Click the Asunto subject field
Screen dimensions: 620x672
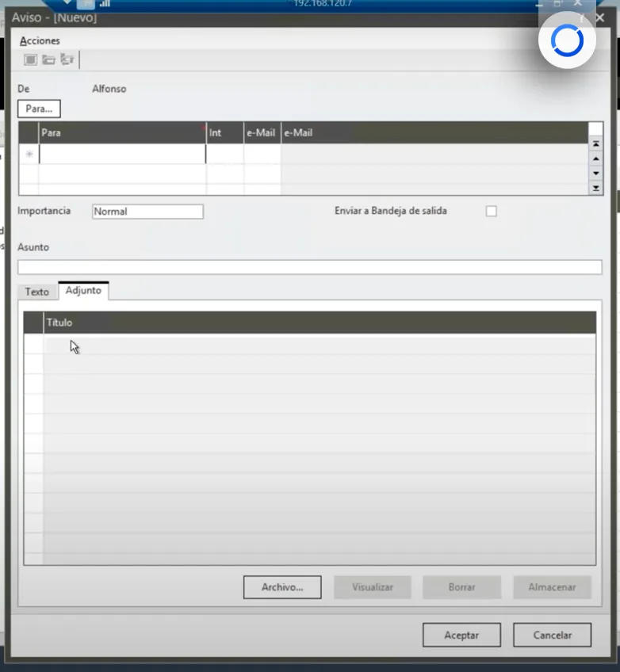[309, 267]
